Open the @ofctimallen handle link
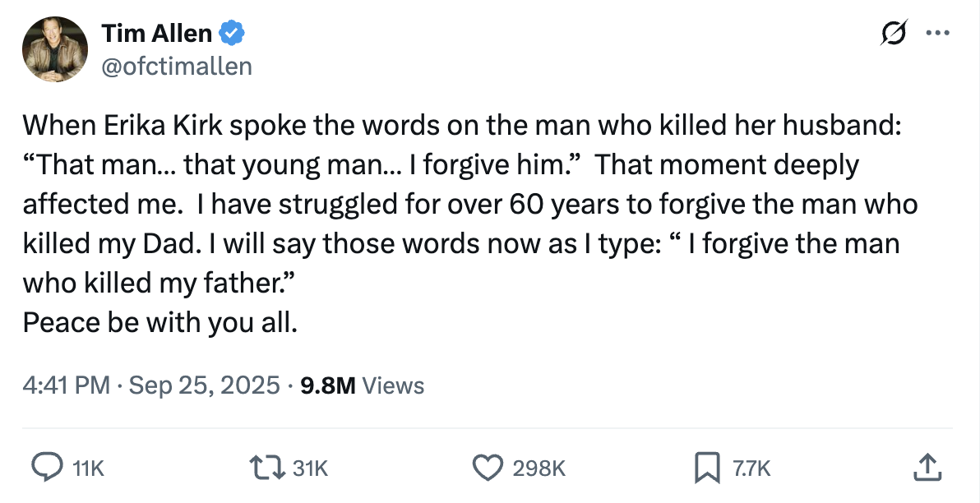 176,66
